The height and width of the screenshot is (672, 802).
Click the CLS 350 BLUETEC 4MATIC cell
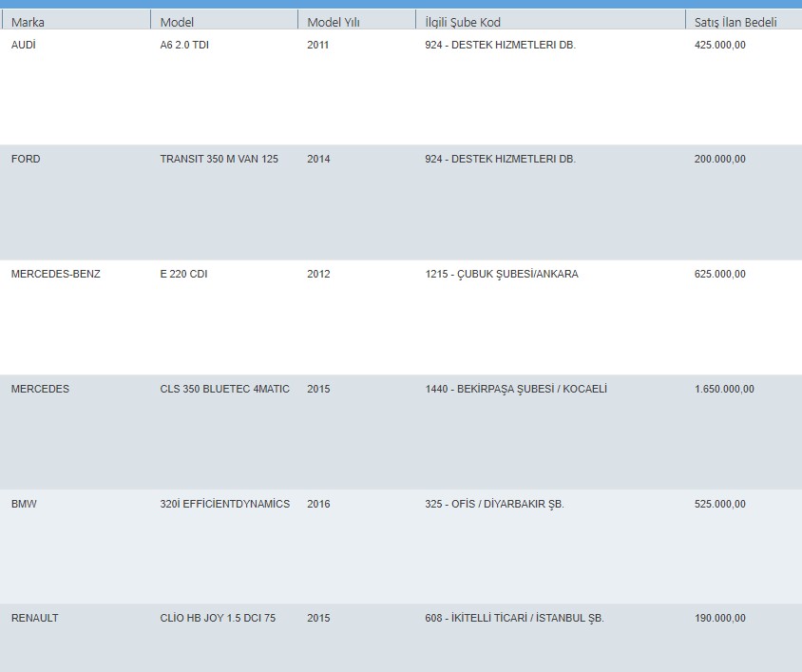(224, 389)
